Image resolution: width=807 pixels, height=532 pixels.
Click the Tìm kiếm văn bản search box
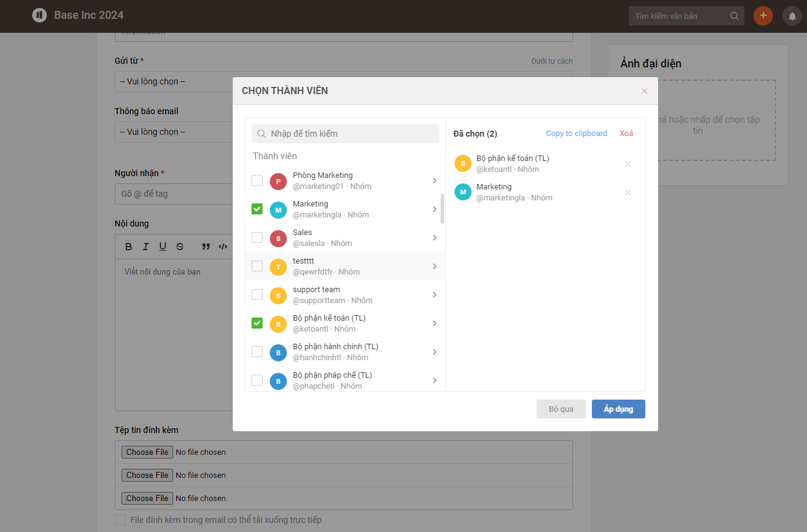(x=687, y=16)
